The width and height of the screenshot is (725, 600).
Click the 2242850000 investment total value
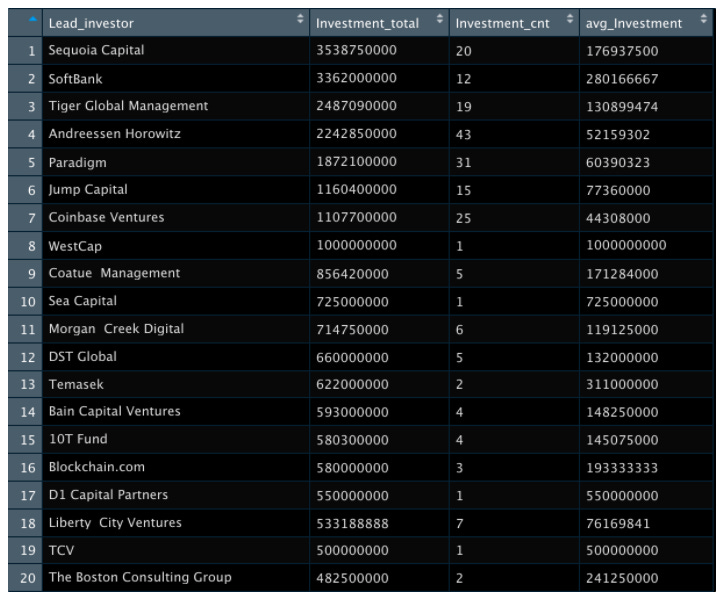pos(356,134)
